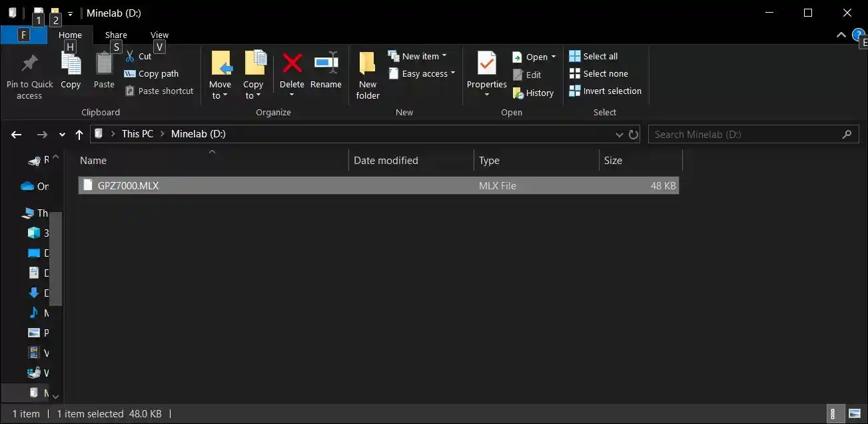Screen dimensions: 868x424
Task: Open the Copy to menu
Action: [x=253, y=75]
